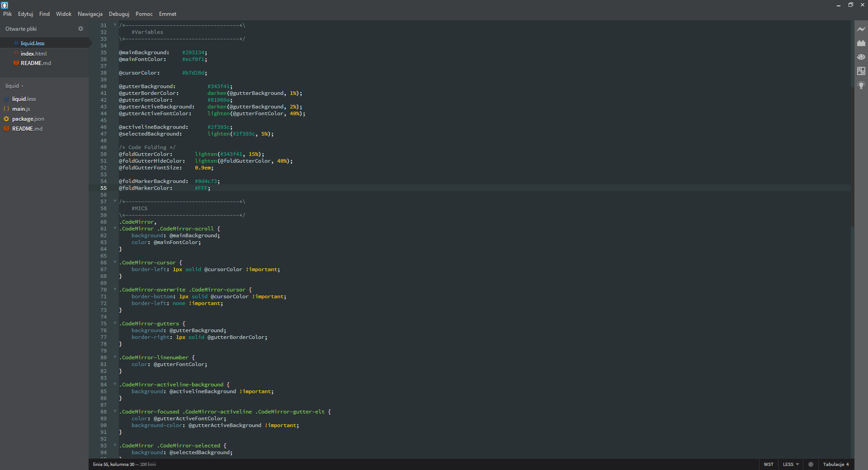Open index.html from Otwarte pliki
Screen dimensions: 868x470
click(34, 53)
